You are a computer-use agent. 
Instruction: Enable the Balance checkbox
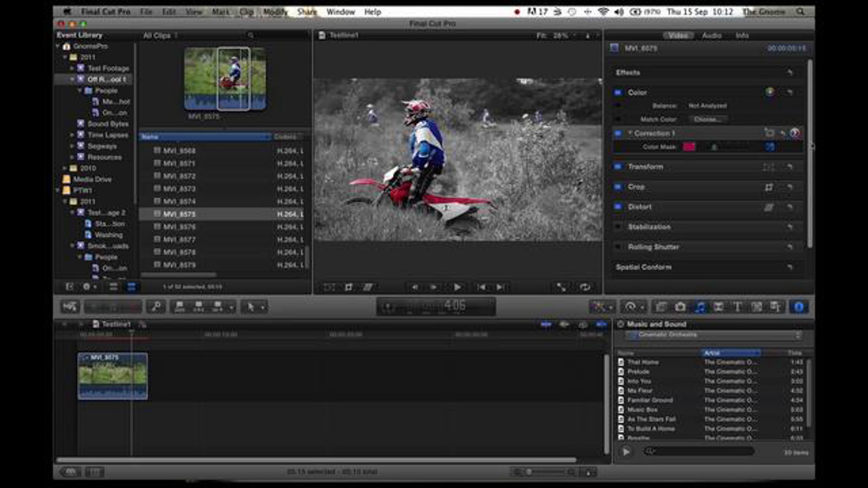tap(618, 106)
